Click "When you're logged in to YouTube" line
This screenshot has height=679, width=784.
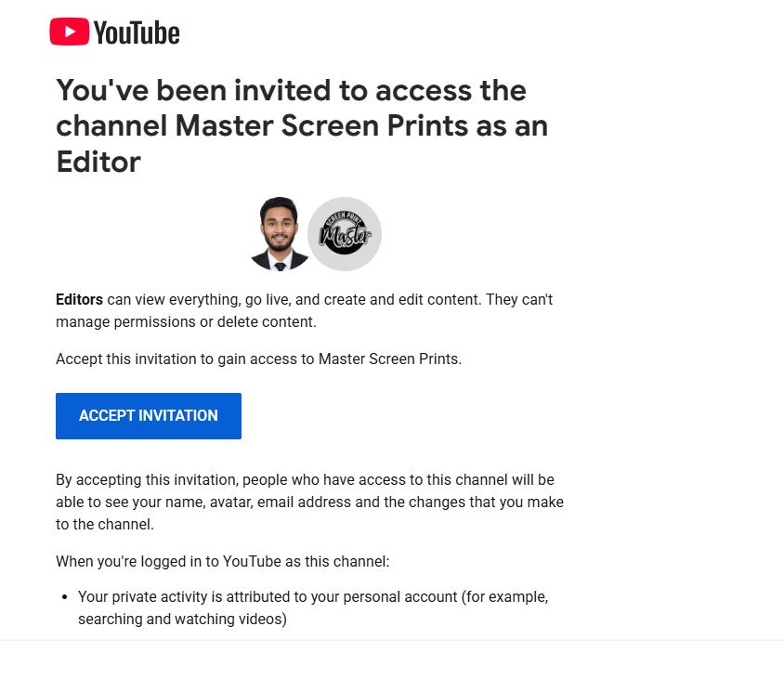point(223,562)
